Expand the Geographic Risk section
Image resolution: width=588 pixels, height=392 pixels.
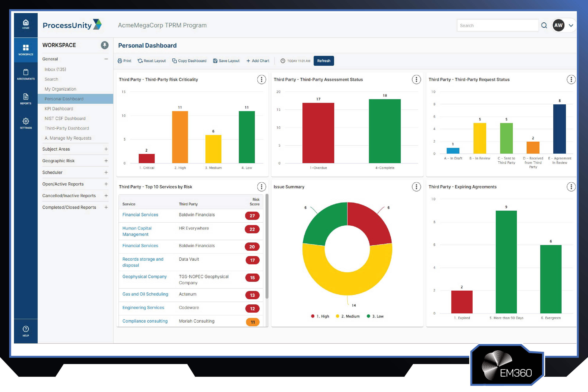[x=106, y=161]
